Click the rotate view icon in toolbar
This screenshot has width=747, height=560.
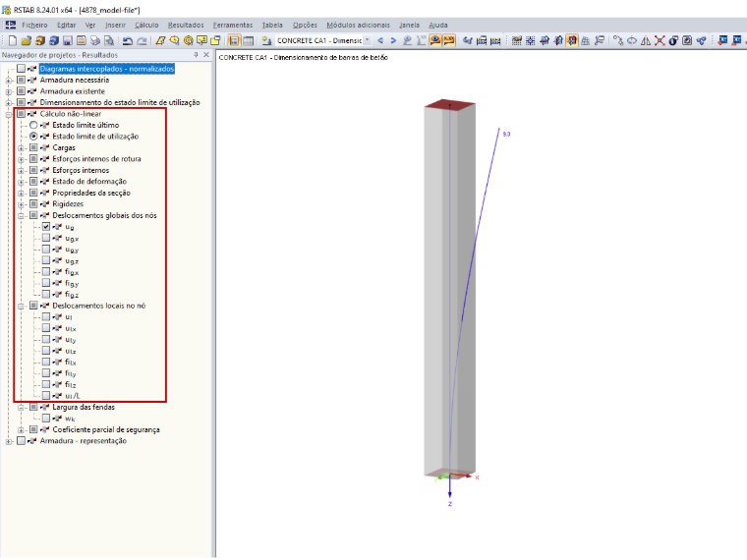tap(632, 40)
